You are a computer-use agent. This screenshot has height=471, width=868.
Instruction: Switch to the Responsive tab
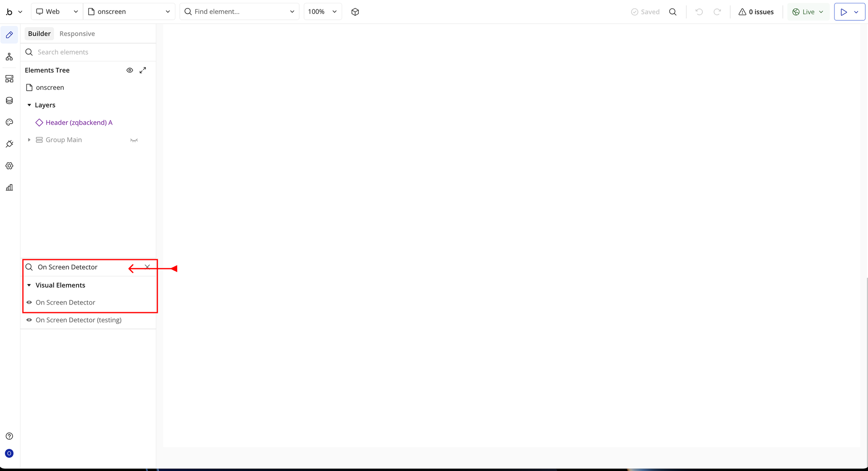tap(77, 33)
